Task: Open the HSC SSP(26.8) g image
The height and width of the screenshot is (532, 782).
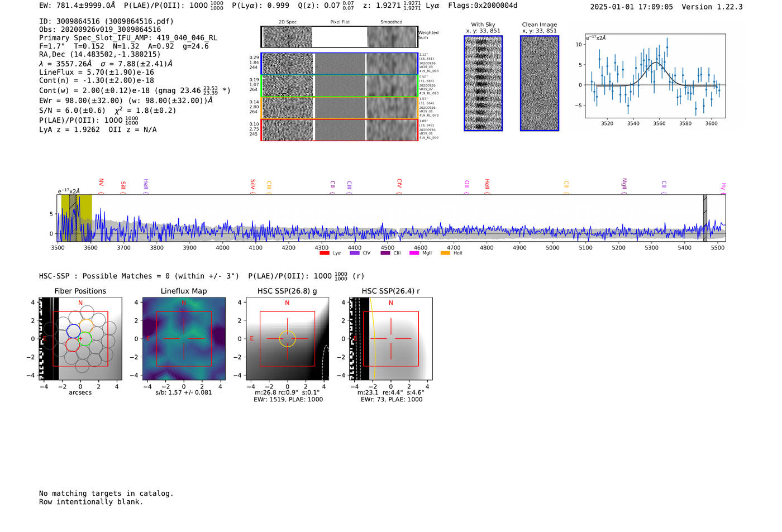Action: 287,339
